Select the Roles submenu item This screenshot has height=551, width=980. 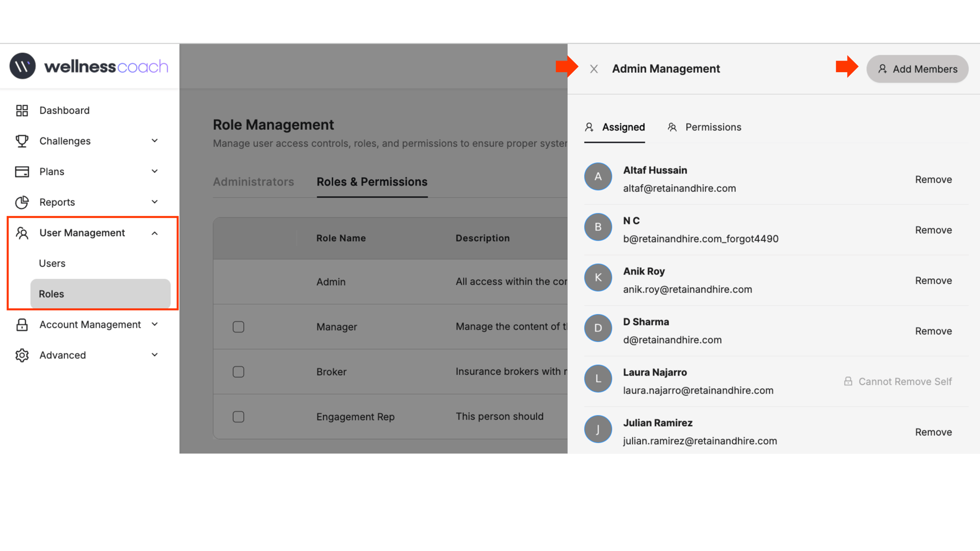click(100, 294)
